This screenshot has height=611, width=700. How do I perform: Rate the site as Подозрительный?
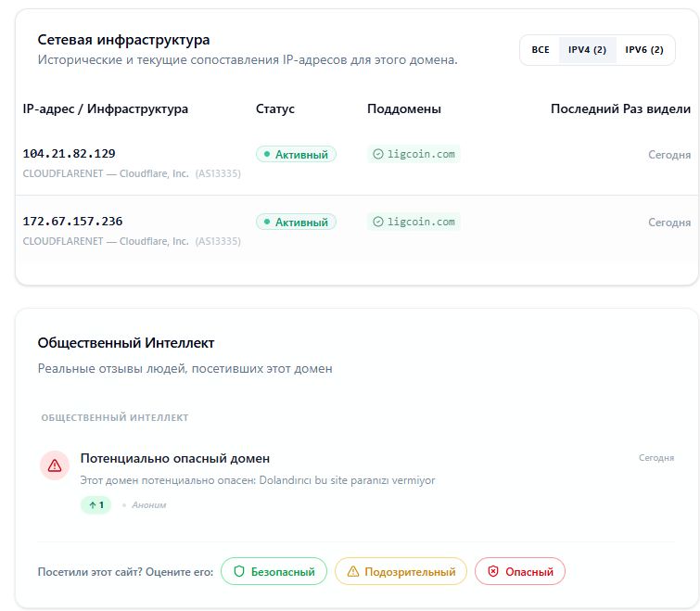[401, 571]
